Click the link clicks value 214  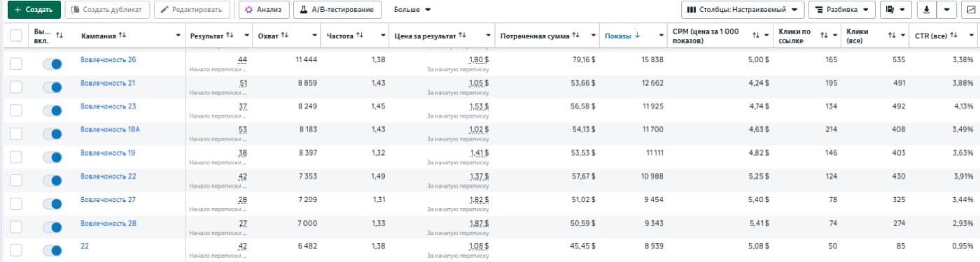coord(831,129)
